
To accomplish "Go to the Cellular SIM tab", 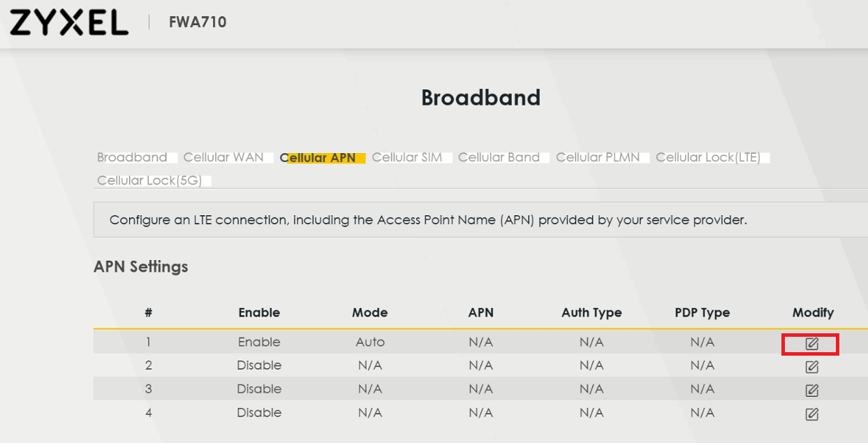I will click(x=407, y=157).
